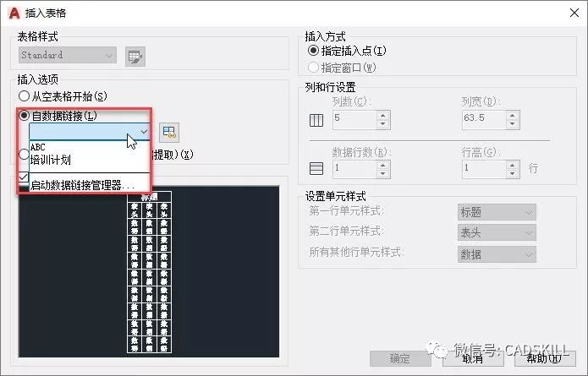The image size is (588, 376).
Task: Close the 插入表格 dialog
Action: tap(574, 13)
